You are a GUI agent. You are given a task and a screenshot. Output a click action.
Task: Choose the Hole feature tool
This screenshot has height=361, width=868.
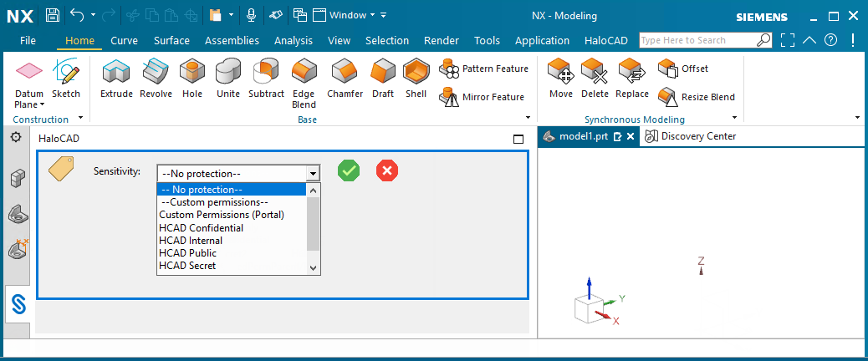pyautogui.click(x=192, y=80)
